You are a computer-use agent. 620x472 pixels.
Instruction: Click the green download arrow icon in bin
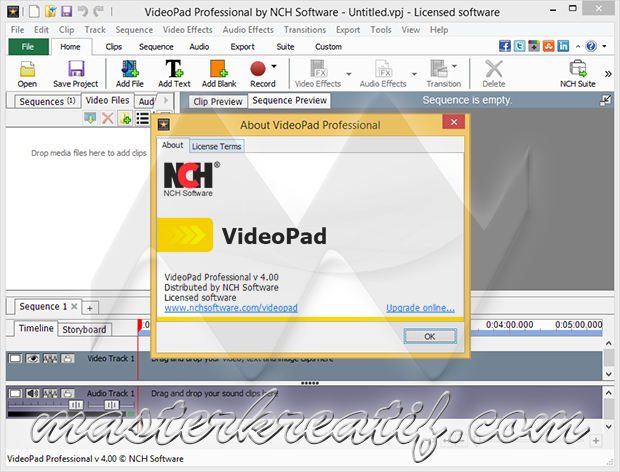pyautogui.click(x=90, y=118)
